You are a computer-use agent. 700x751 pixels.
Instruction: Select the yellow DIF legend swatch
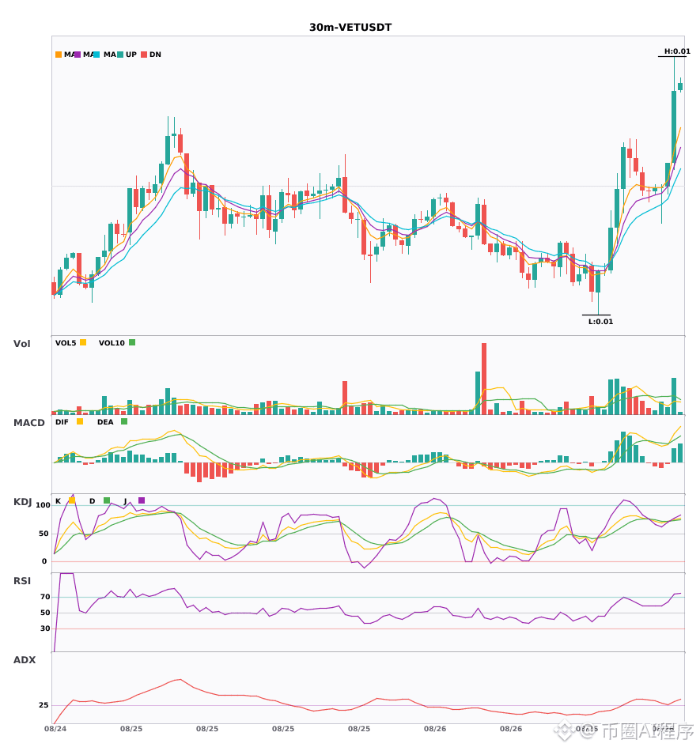click(80, 421)
